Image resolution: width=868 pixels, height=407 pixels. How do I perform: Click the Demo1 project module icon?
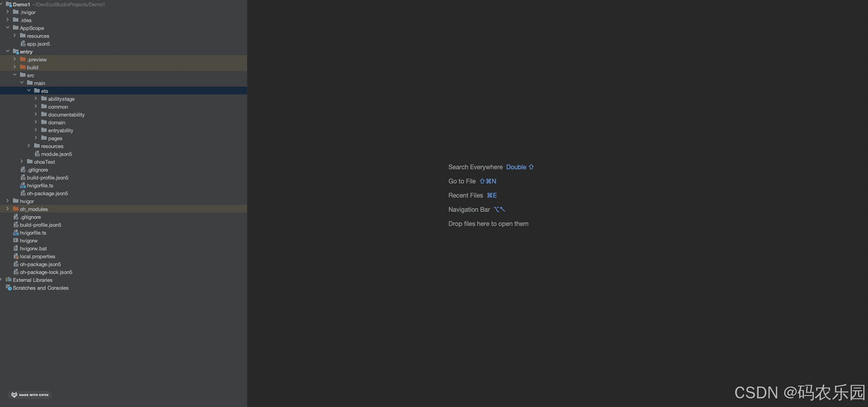point(9,4)
